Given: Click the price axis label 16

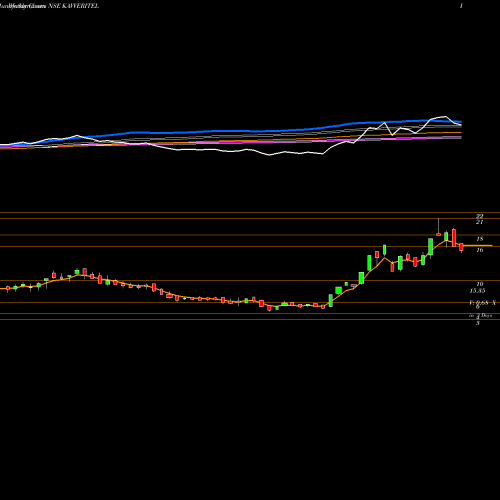Looking at the screenshot, I should tap(480, 250).
